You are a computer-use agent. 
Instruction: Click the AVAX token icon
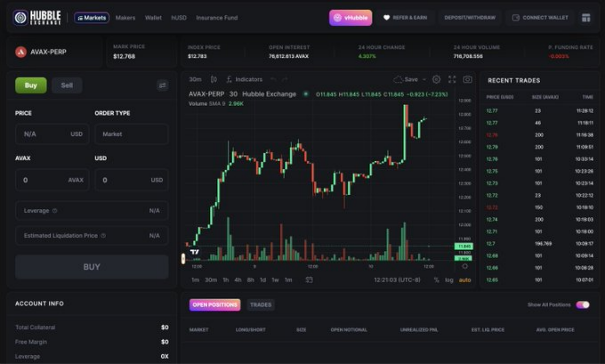[x=21, y=52]
